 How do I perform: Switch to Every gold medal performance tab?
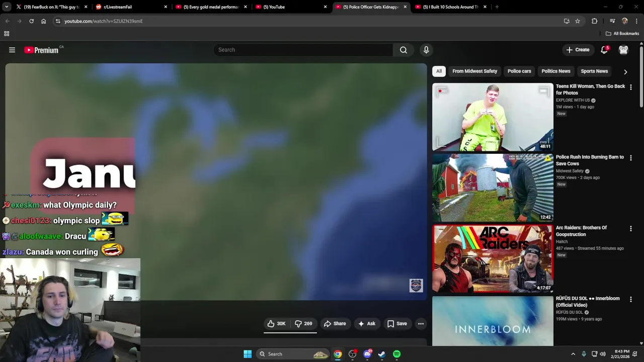pyautogui.click(x=211, y=7)
